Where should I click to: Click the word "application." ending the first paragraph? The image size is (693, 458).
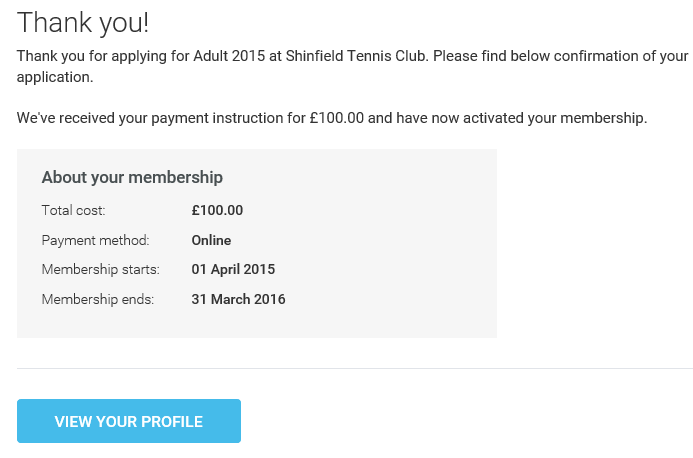54,76
